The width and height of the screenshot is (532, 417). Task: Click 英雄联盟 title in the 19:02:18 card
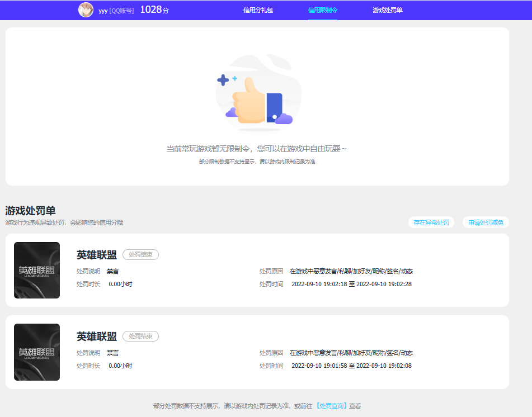97,254
